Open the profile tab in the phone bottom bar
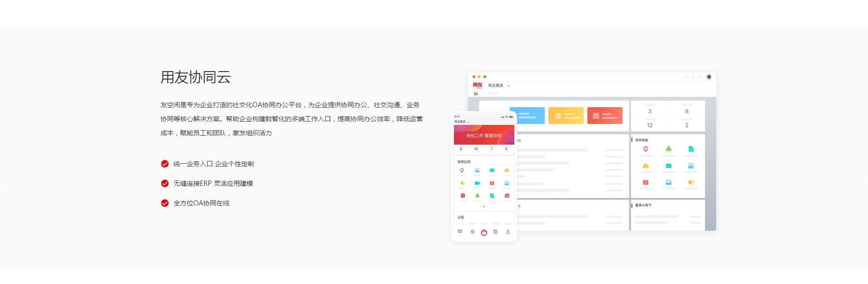 [508, 232]
